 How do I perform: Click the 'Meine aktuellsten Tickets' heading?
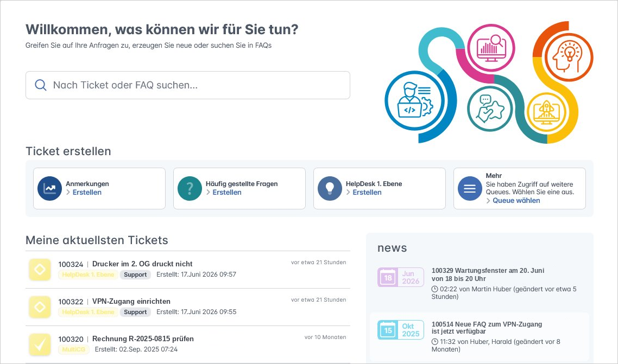(x=97, y=240)
